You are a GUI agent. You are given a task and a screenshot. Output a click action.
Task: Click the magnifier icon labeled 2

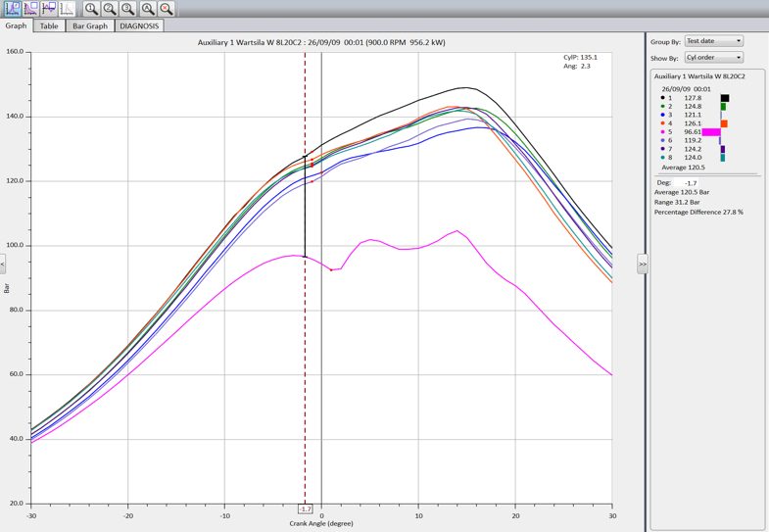click(110, 9)
